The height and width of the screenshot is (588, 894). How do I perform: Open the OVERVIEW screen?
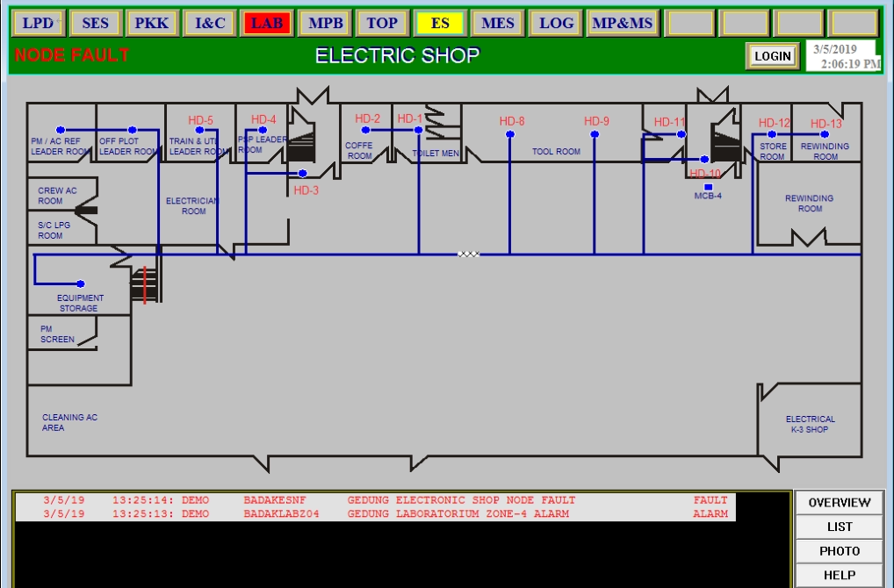click(x=839, y=503)
